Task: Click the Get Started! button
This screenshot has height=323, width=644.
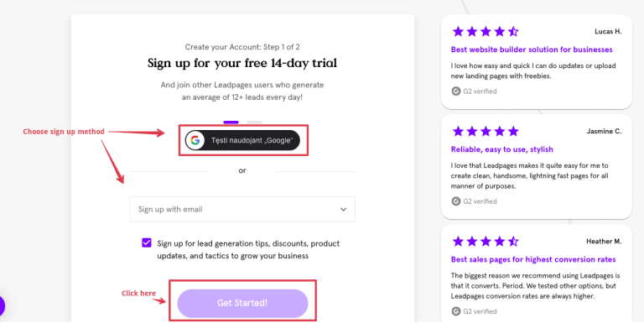Action: click(x=242, y=303)
